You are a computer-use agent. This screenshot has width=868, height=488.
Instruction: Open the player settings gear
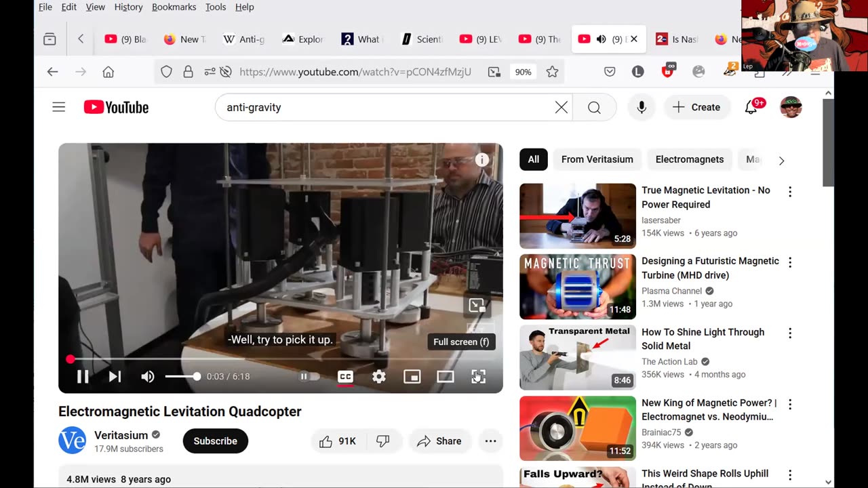379,377
